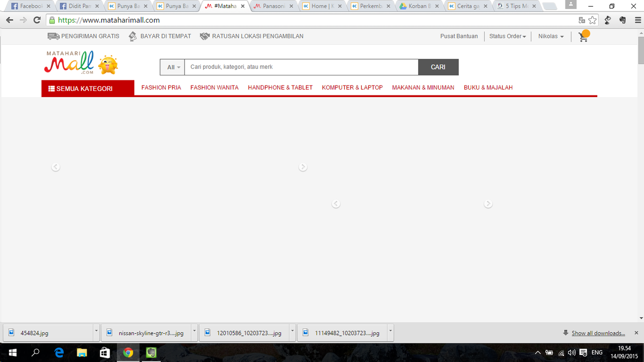Click BAYAR DI TEMPAT text

(166, 36)
